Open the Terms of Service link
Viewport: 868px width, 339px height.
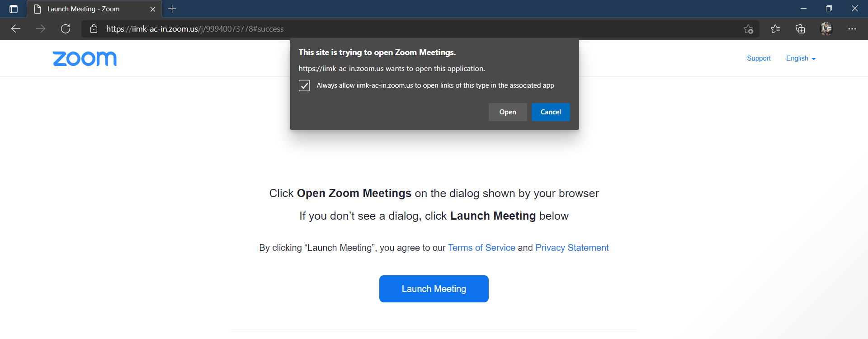tap(481, 248)
